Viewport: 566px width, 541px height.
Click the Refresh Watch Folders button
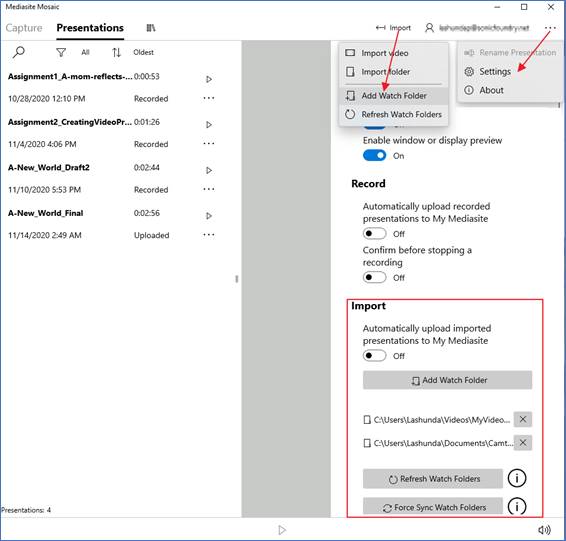pyautogui.click(x=433, y=479)
